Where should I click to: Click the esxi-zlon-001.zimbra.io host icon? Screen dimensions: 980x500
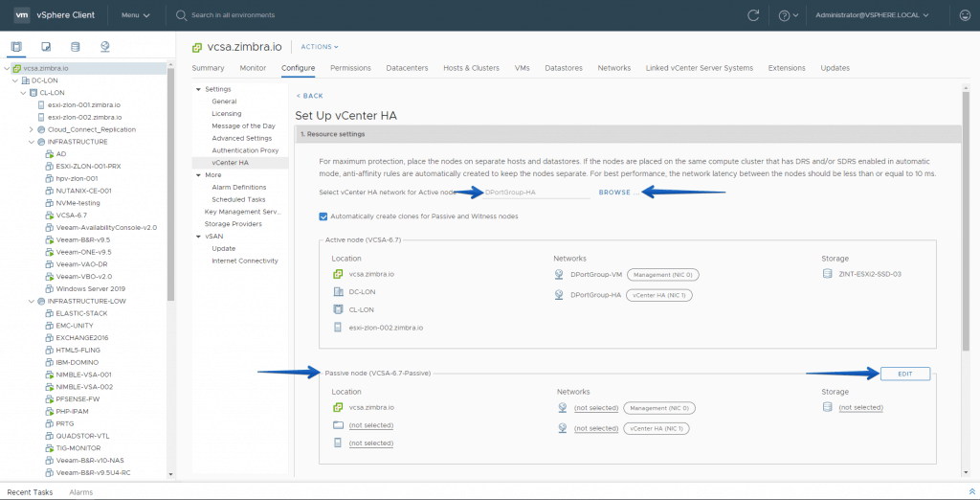click(42, 105)
